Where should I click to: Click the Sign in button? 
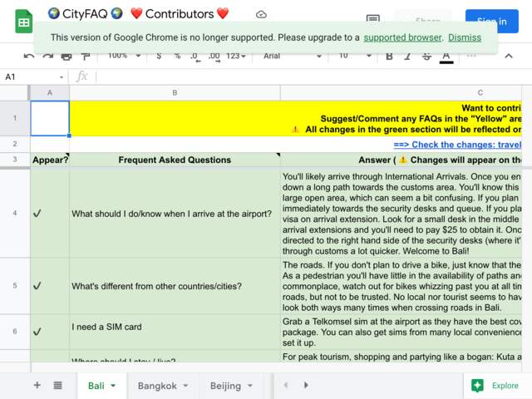click(x=491, y=21)
